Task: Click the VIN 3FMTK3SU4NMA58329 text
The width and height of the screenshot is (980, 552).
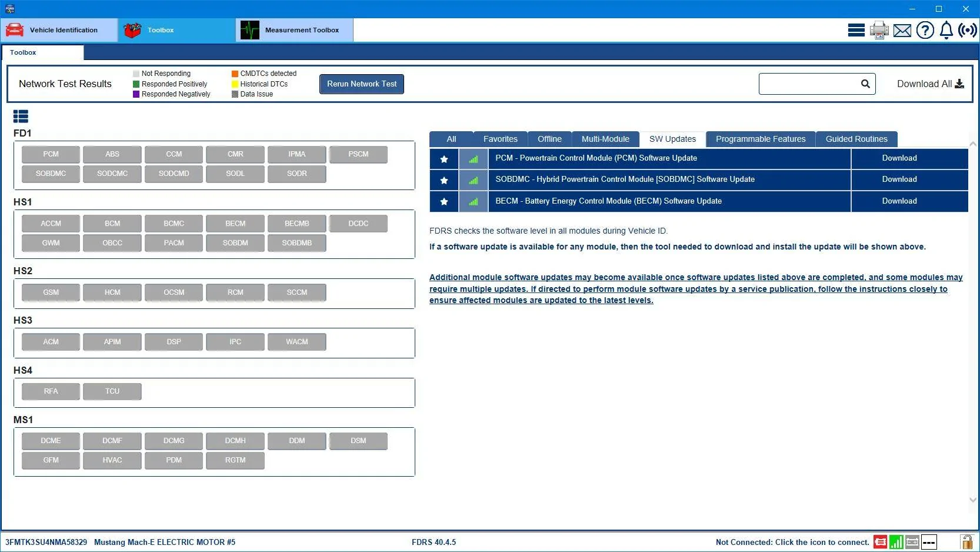Action: click(46, 542)
